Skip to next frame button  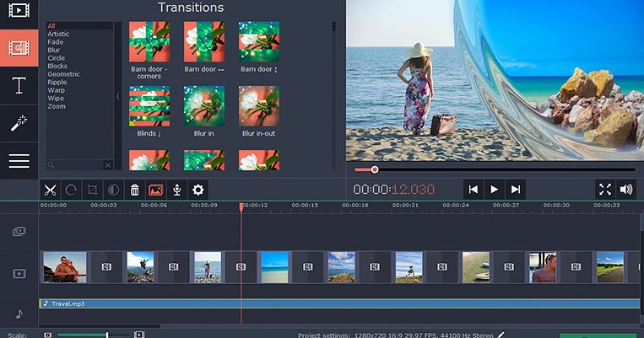tap(516, 189)
